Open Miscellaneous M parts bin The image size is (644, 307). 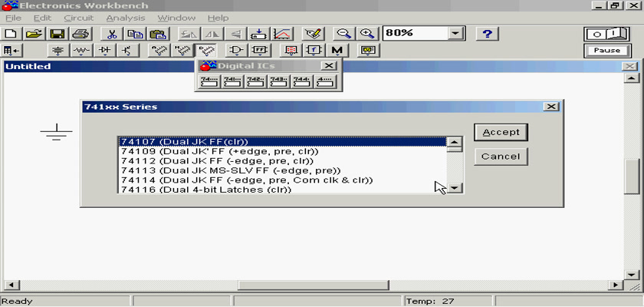337,51
